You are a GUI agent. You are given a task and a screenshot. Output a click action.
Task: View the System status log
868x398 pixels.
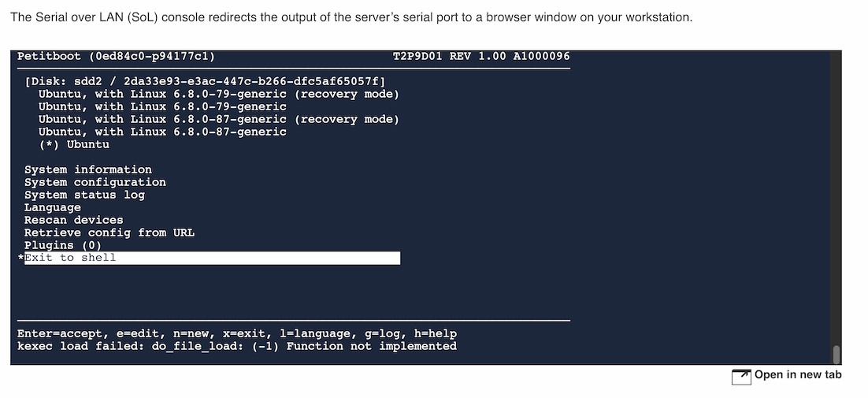coord(84,195)
